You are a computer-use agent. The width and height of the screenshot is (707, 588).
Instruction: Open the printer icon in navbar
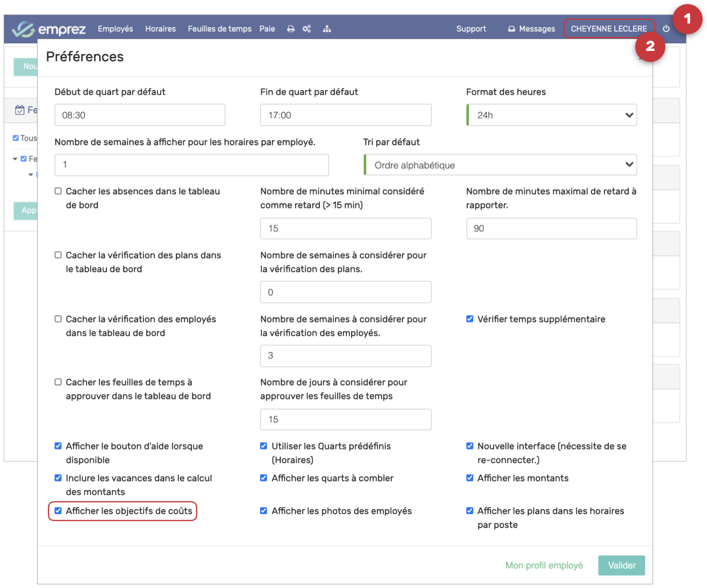[291, 29]
